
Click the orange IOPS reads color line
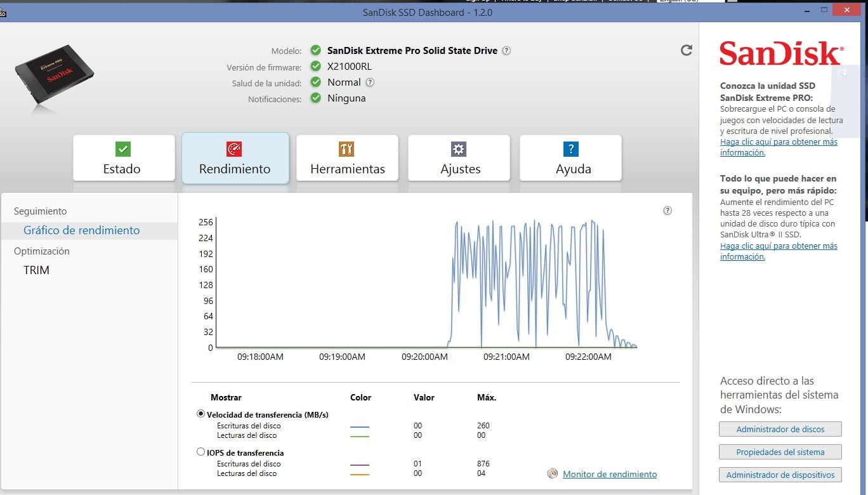coord(359,474)
